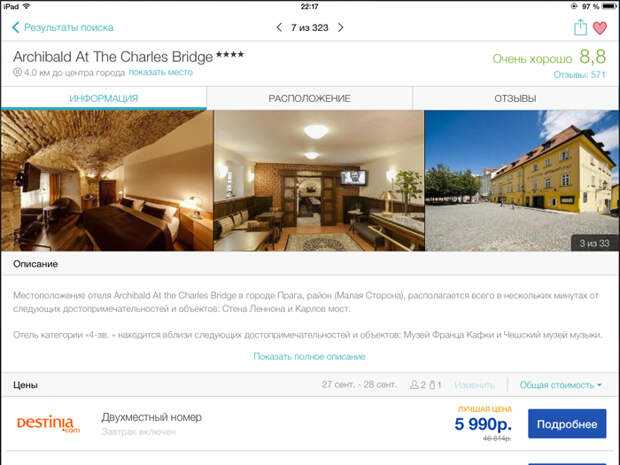This screenshot has width=620, height=465.
Task: Tap the rooms count icon in prices bar
Action: coord(433,385)
